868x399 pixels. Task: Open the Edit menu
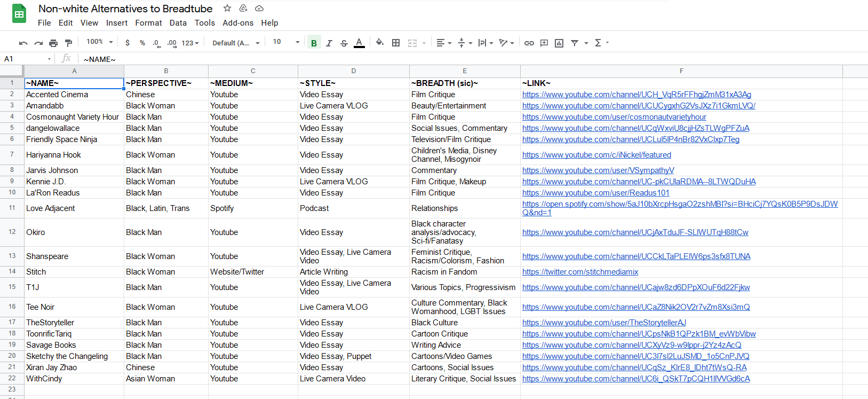pos(66,23)
